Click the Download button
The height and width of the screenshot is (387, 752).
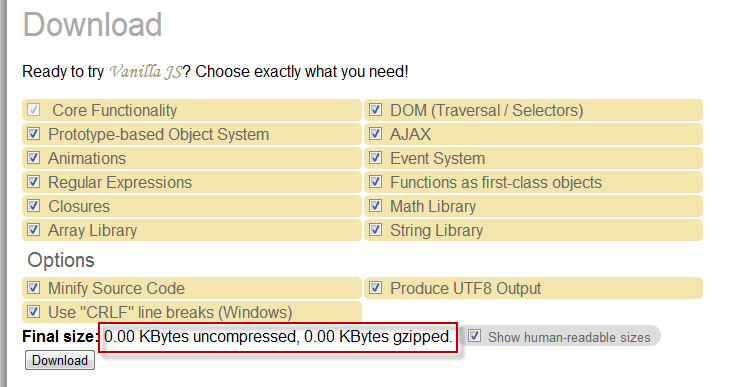[x=60, y=360]
